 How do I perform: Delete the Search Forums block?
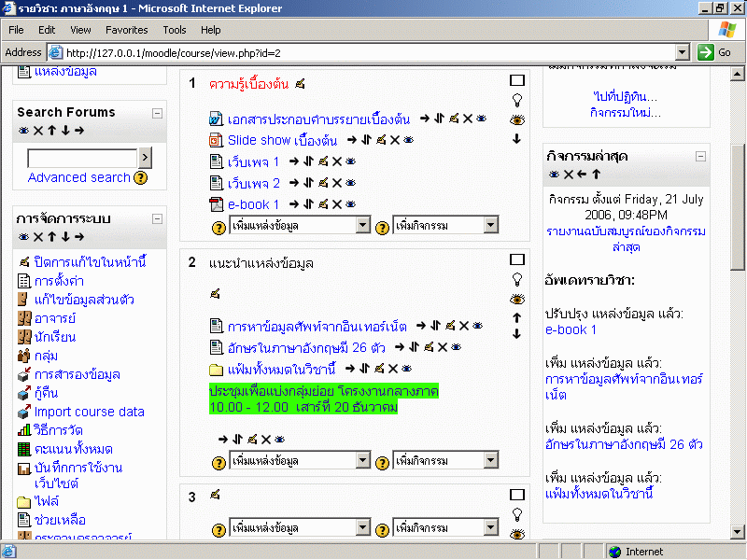click(x=38, y=131)
